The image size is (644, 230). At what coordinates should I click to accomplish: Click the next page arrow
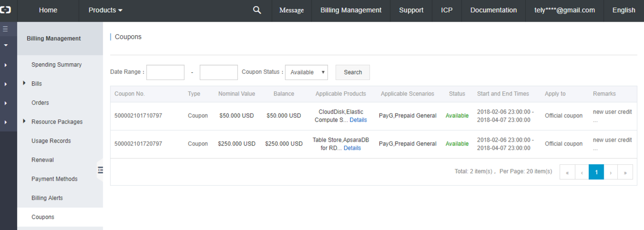(x=611, y=172)
